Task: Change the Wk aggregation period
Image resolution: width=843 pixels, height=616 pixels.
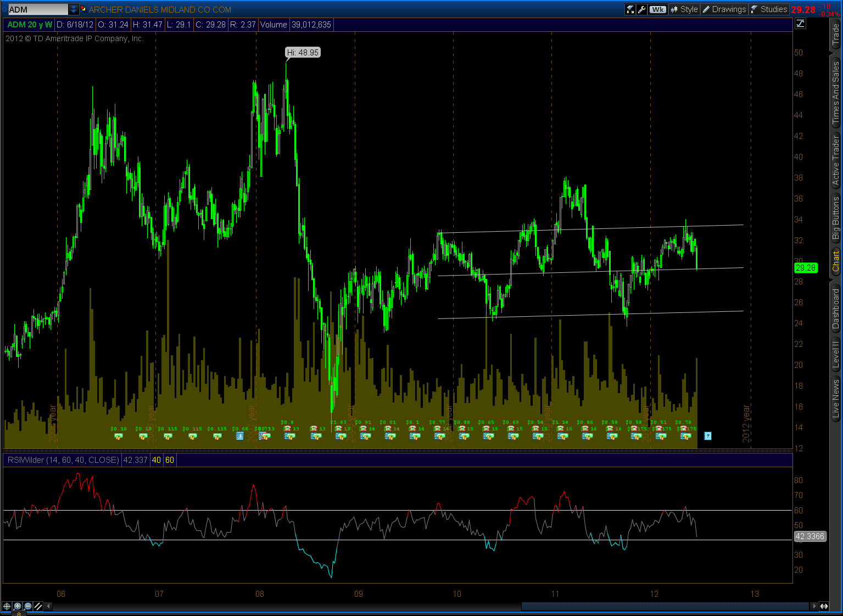Action: [x=657, y=9]
